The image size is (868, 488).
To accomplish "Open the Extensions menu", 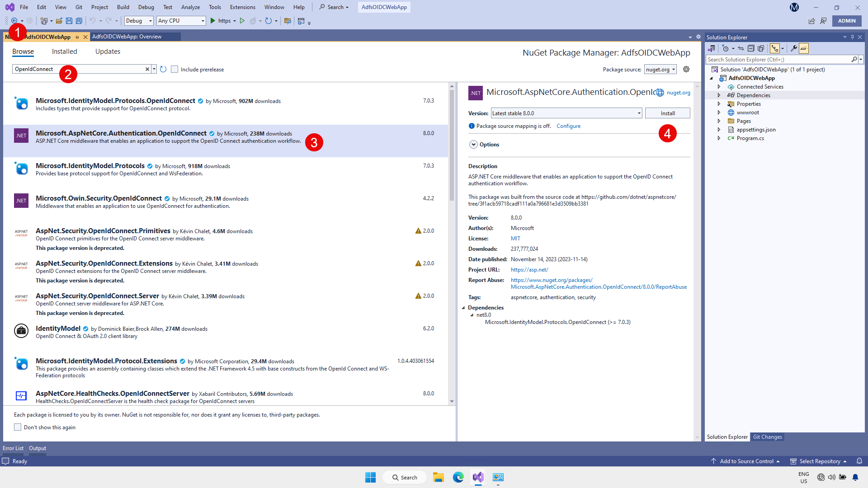I will coord(242,7).
